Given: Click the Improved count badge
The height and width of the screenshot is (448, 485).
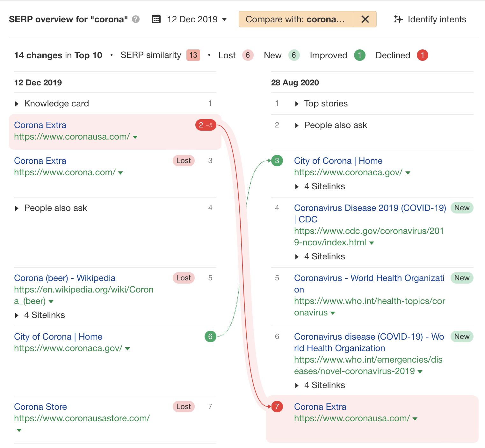Looking at the screenshot, I should click(x=359, y=55).
